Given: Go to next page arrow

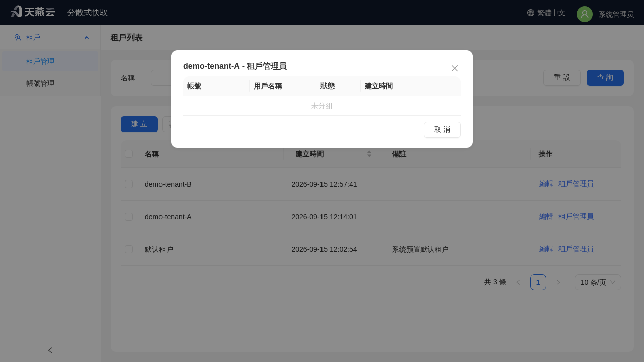Looking at the screenshot, I should point(558,282).
